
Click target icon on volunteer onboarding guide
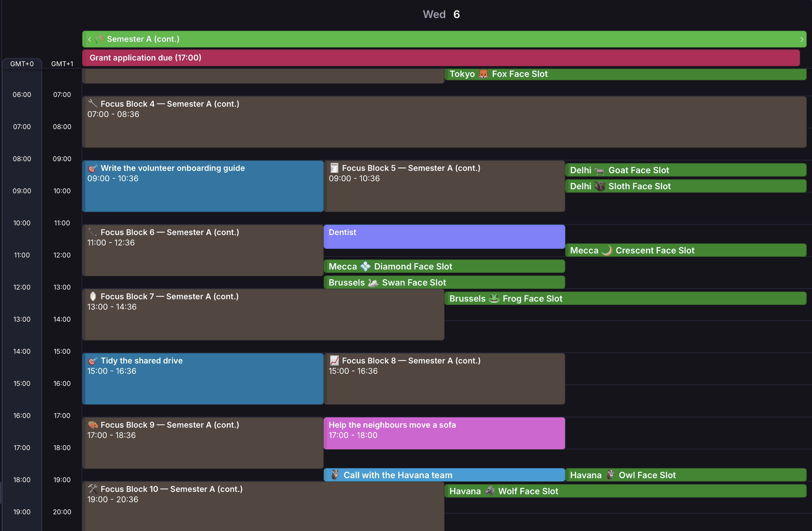tap(92, 168)
